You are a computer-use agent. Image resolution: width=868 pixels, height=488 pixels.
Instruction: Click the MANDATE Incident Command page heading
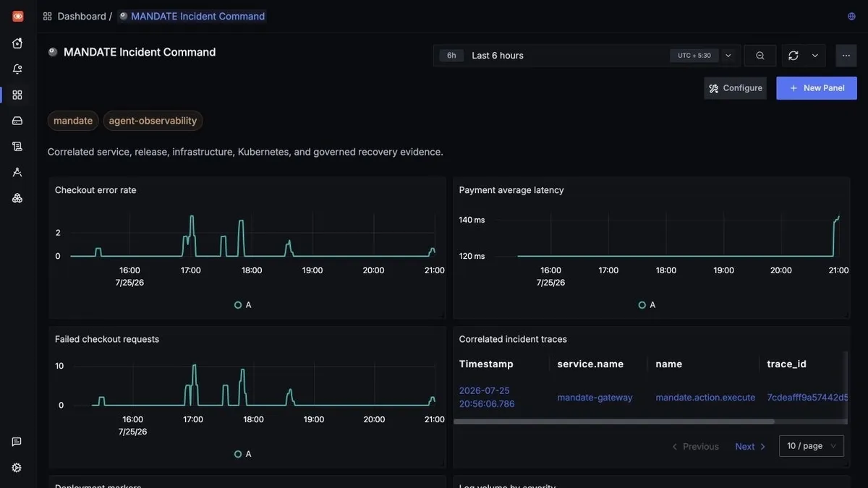coord(140,52)
